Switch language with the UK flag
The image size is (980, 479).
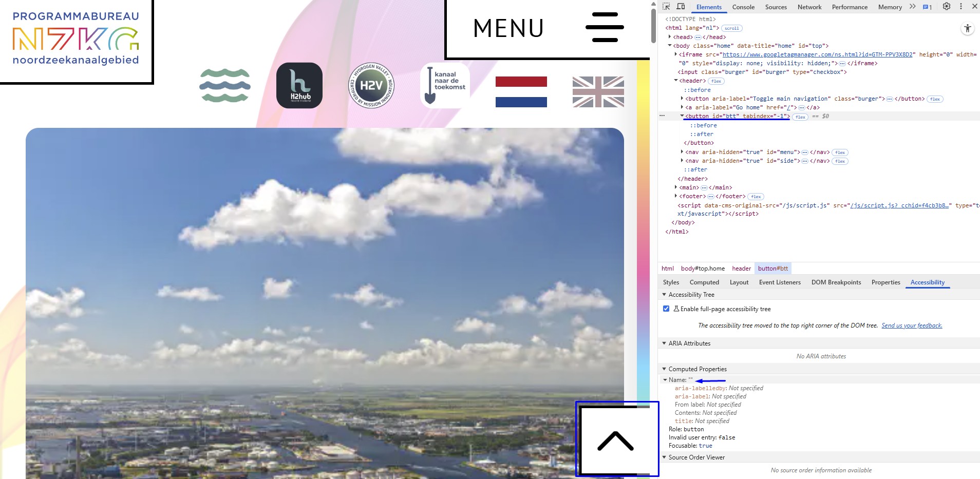(x=598, y=92)
